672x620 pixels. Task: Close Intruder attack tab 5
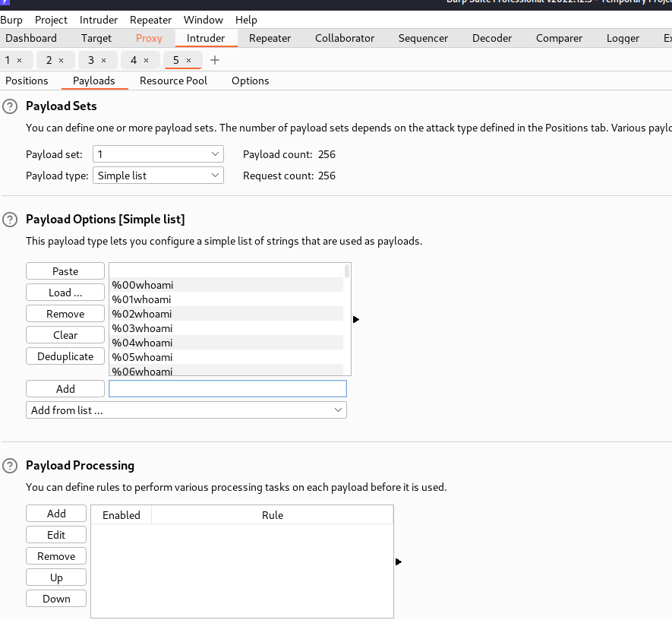[188, 61]
